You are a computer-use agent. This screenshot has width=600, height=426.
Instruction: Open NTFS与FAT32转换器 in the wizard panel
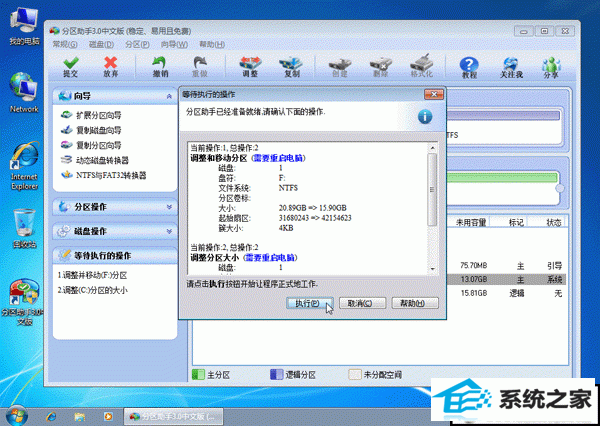tap(104, 175)
